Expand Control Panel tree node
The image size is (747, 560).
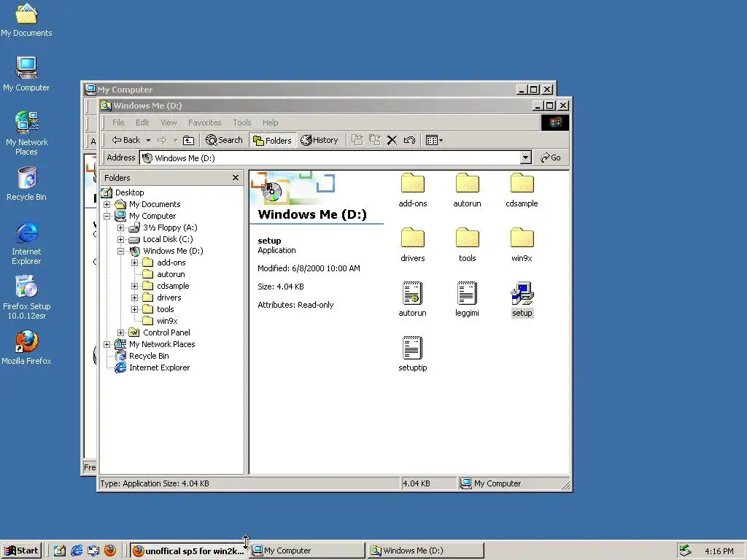tap(120, 332)
